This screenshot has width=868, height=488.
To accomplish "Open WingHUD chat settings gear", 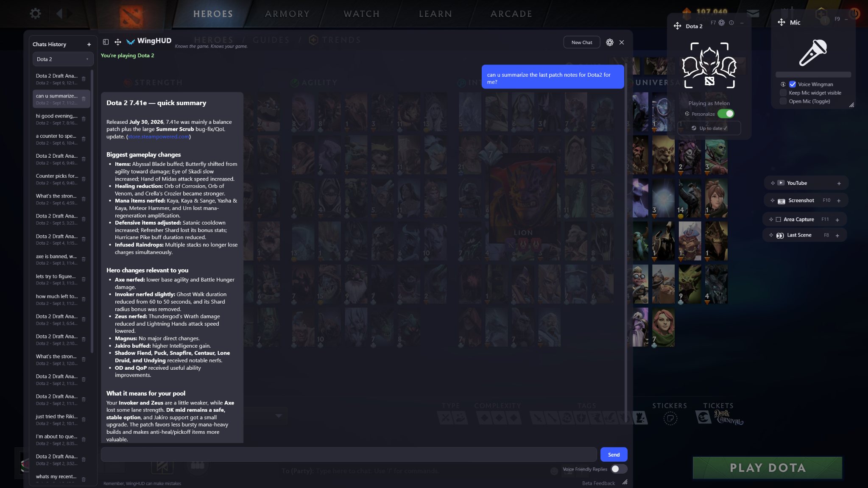I will (610, 42).
